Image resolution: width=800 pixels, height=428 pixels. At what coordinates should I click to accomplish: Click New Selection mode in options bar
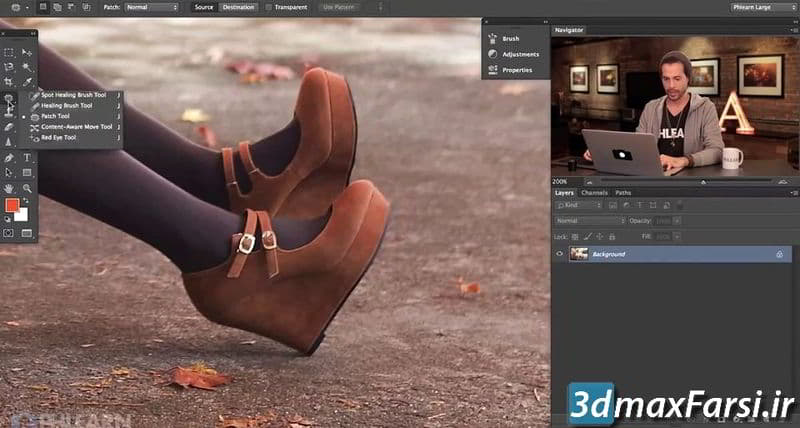pos(43,7)
